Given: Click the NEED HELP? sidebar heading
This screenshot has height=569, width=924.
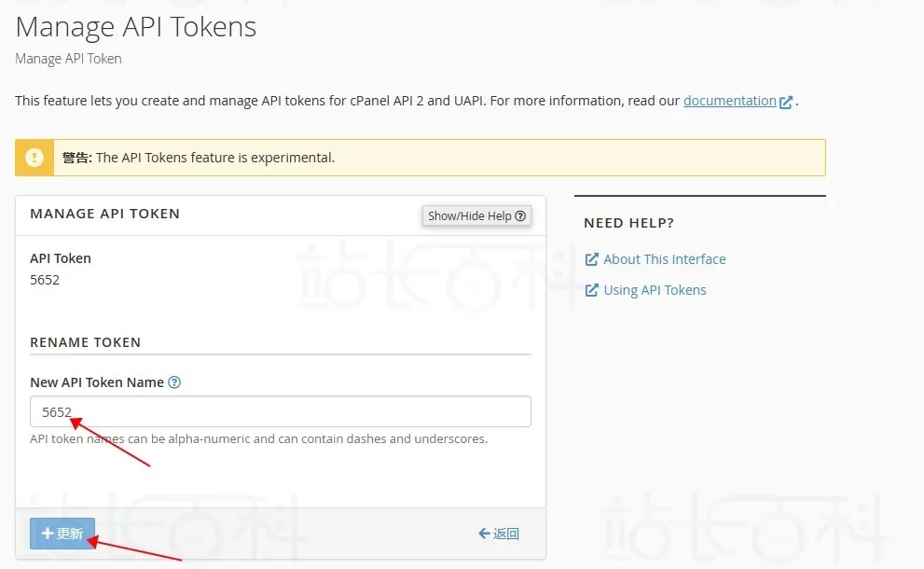Looking at the screenshot, I should coord(628,223).
